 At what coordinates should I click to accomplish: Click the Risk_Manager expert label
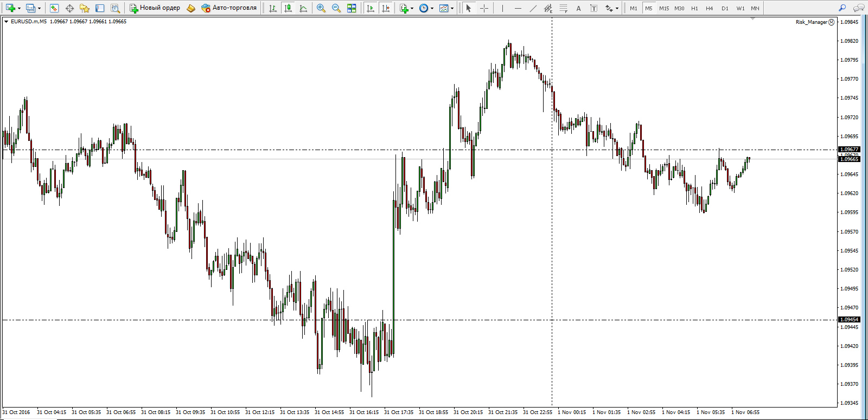click(x=811, y=22)
